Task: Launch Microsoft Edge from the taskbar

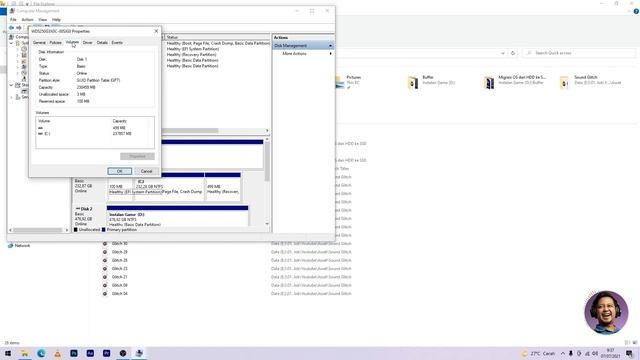Action: coord(41,353)
